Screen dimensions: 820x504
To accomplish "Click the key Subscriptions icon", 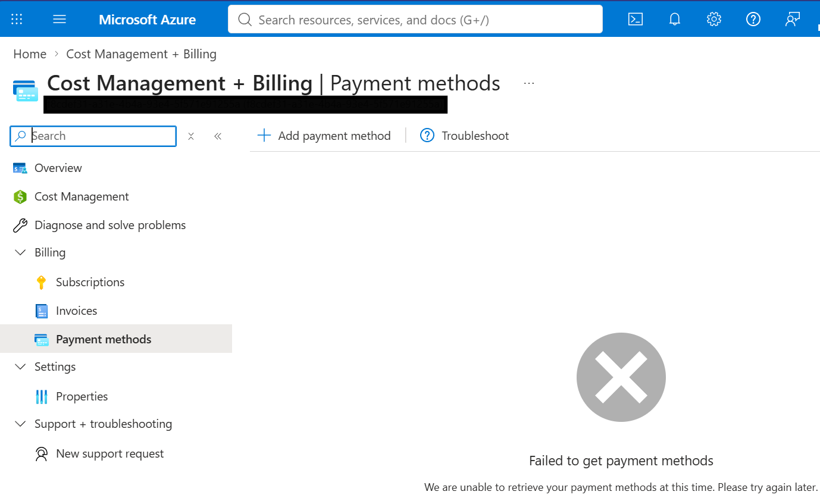I will (41, 283).
